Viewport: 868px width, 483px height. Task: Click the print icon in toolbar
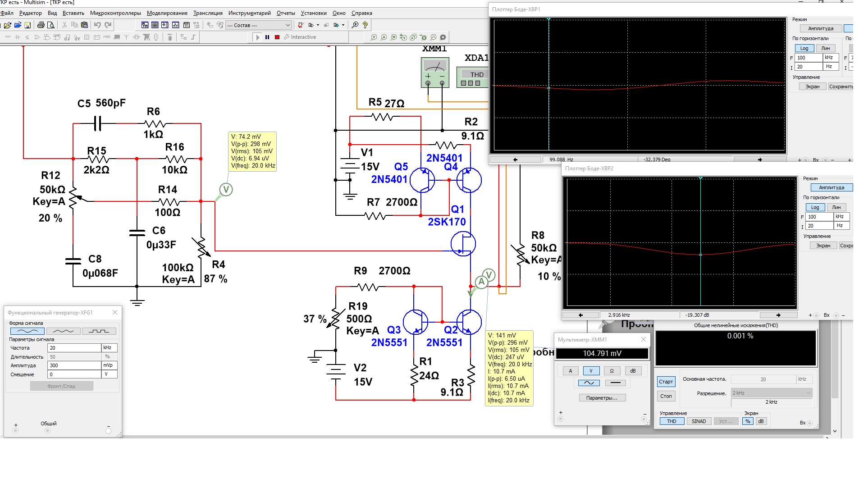[41, 25]
